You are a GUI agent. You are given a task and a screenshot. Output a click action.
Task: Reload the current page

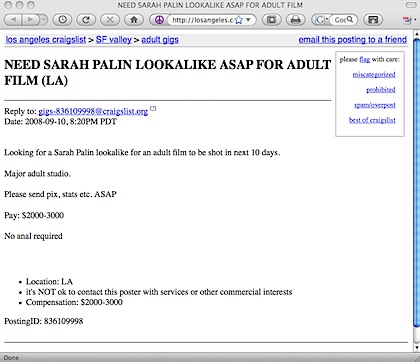pyautogui.click(x=86, y=20)
